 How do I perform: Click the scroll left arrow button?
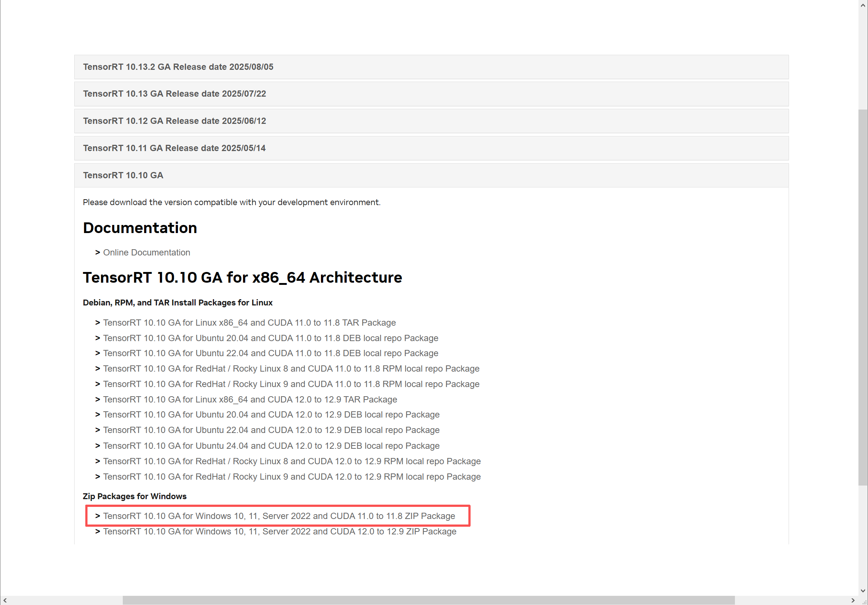click(5, 601)
